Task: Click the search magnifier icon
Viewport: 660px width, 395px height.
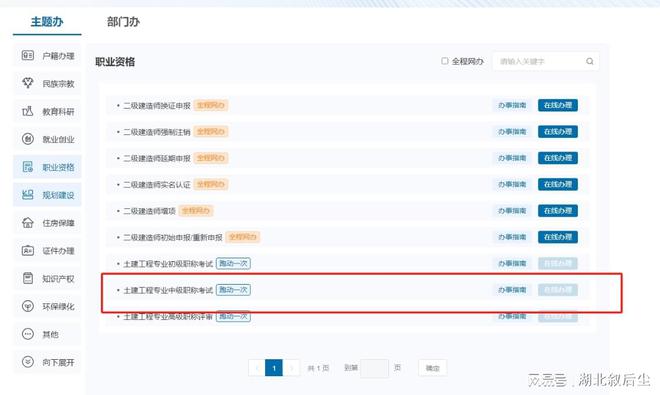Action: point(590,61)
